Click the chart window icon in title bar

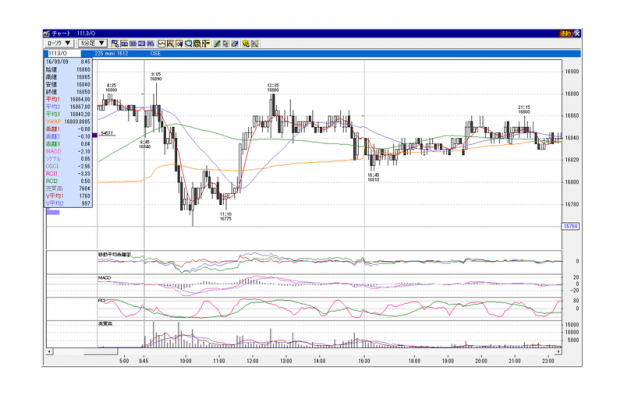47,33
